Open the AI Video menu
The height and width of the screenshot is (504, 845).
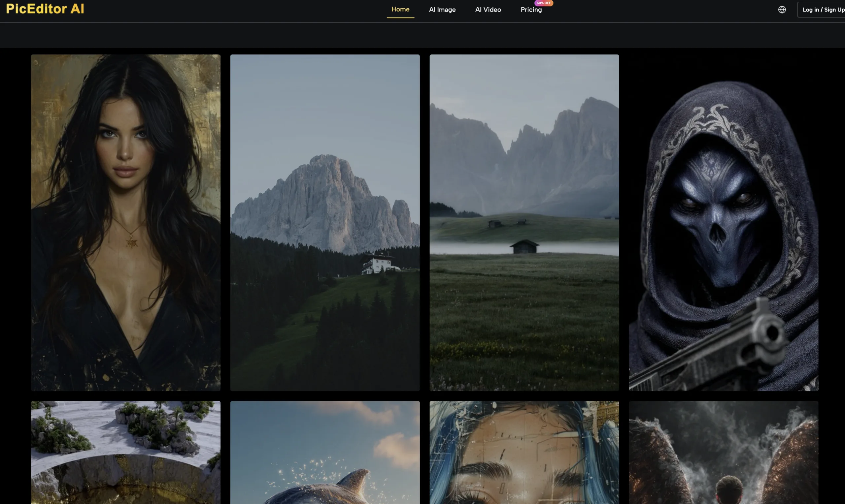pyautogui.click(x=488, y=10)
